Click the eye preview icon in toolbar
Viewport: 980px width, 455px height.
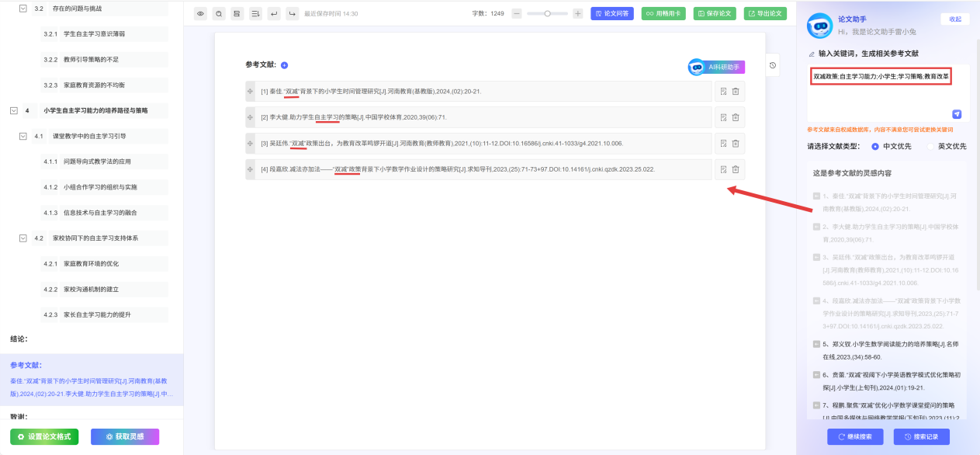tap(200, 13)
